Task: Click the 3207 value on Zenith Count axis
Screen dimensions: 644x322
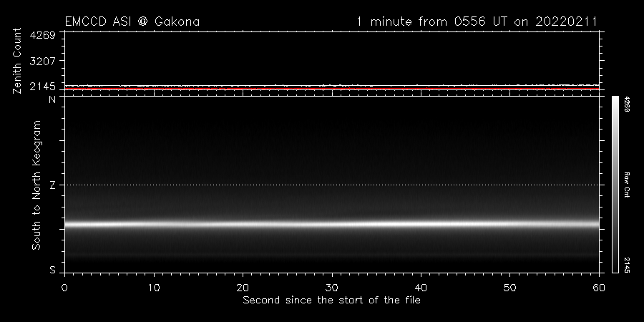Action: [43, 60]
